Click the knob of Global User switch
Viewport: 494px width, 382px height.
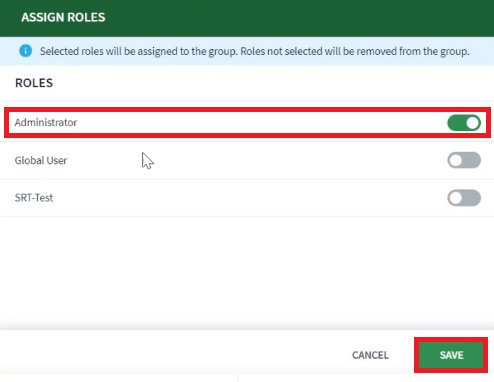pos(455,160)
